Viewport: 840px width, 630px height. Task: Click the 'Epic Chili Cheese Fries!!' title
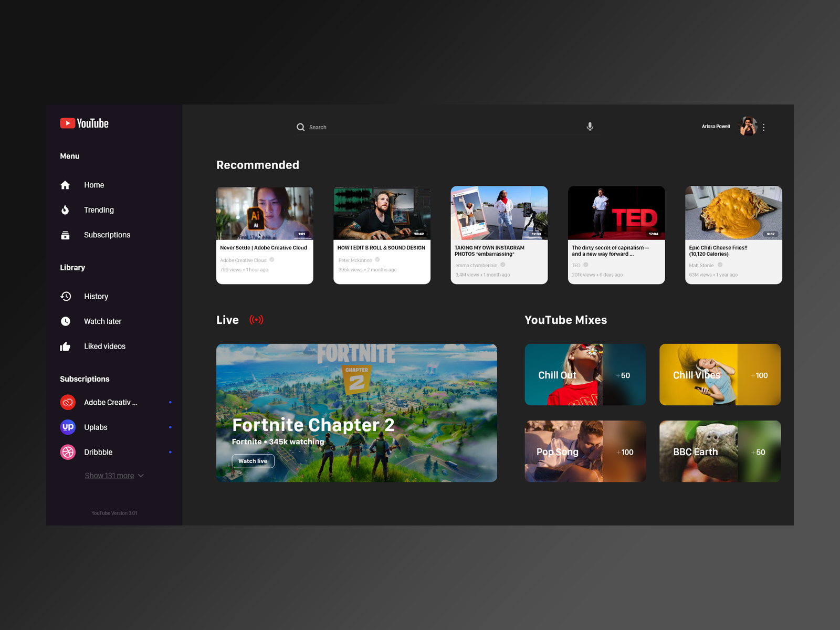(x=718, y=251)
